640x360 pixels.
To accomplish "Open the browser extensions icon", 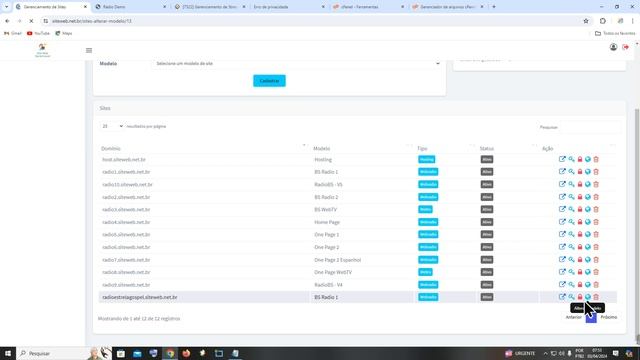I will [x=602, y=21].
